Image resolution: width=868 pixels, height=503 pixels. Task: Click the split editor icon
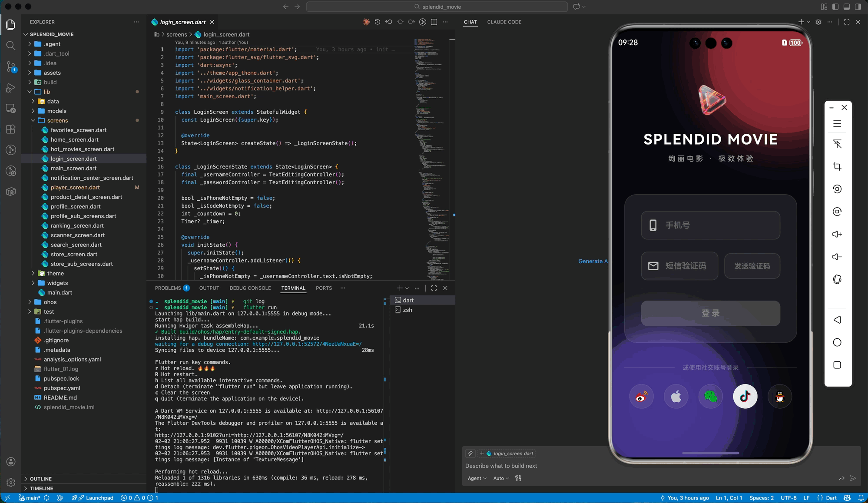(434, 22)
